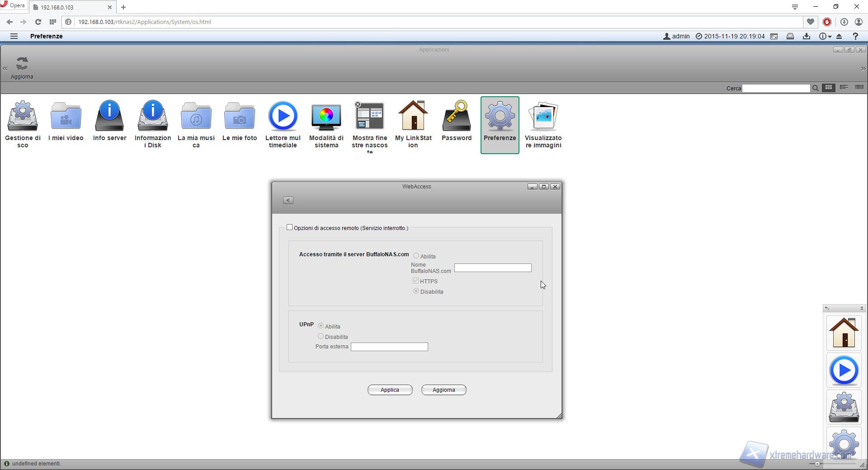Open the Info server icon
This screenshot has width=868, height=470.
coord(109,116)
